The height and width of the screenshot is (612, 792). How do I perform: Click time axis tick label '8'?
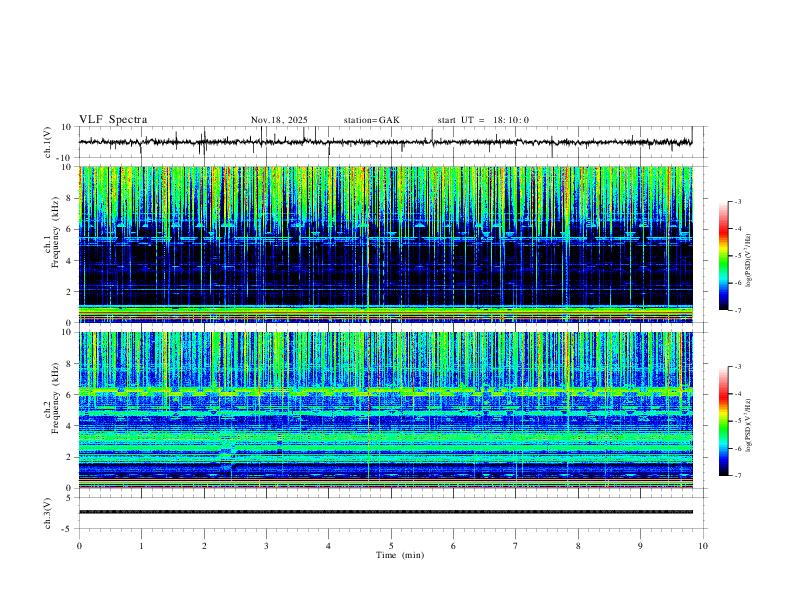coord(578,546)
